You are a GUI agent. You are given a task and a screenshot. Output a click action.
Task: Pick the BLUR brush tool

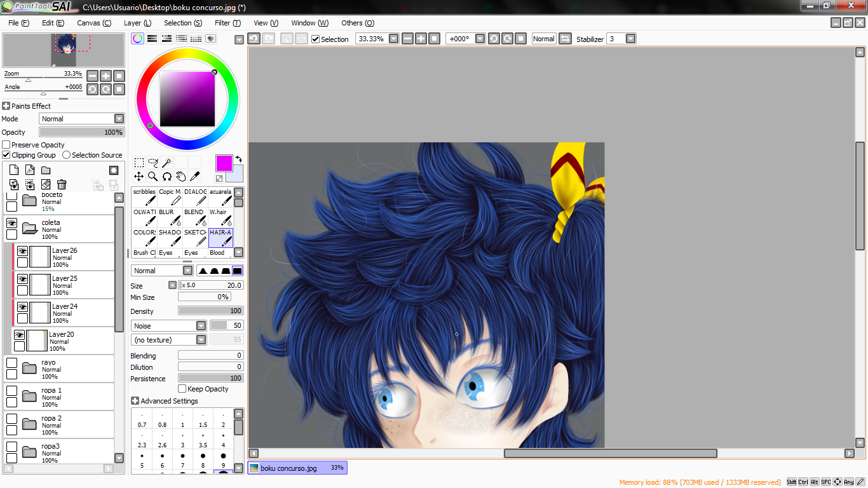point(170,217)
